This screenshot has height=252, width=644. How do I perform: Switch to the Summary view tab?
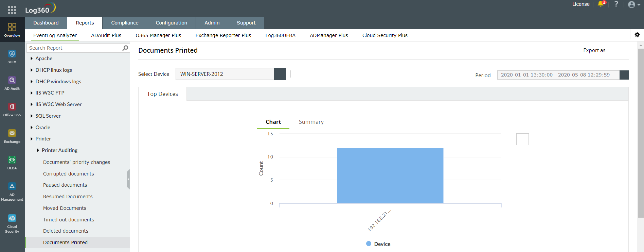click(311, 122)
